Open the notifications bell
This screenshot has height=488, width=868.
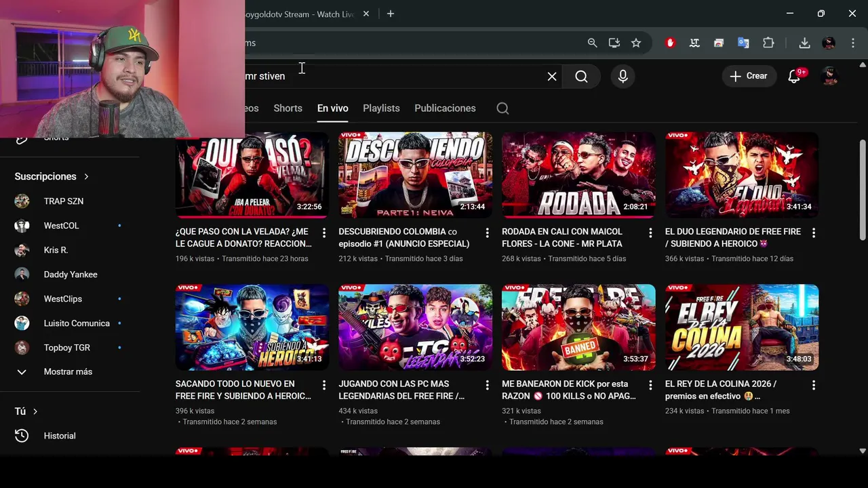click(x=795, y=76)
